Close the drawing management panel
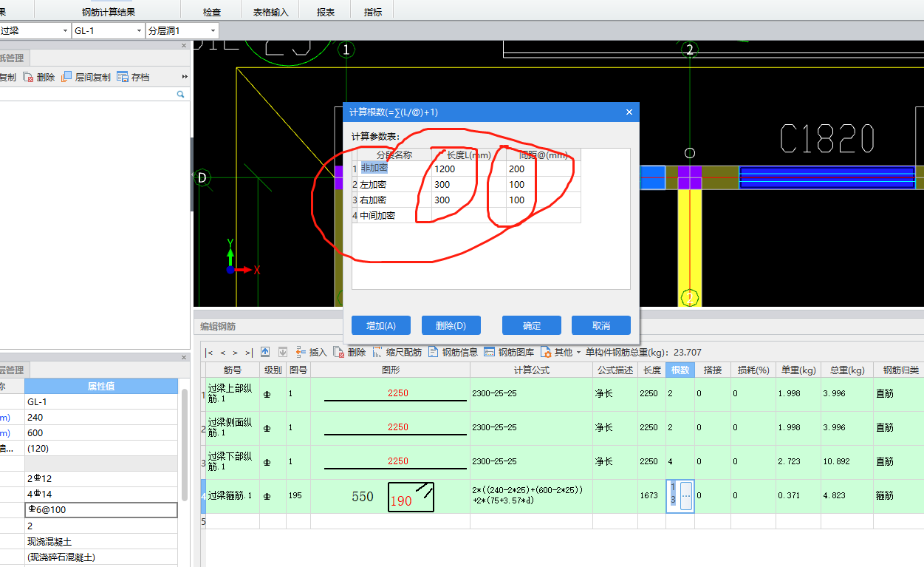Image resolution: width=924 pixels, height=567 pixels. (184, 46)
